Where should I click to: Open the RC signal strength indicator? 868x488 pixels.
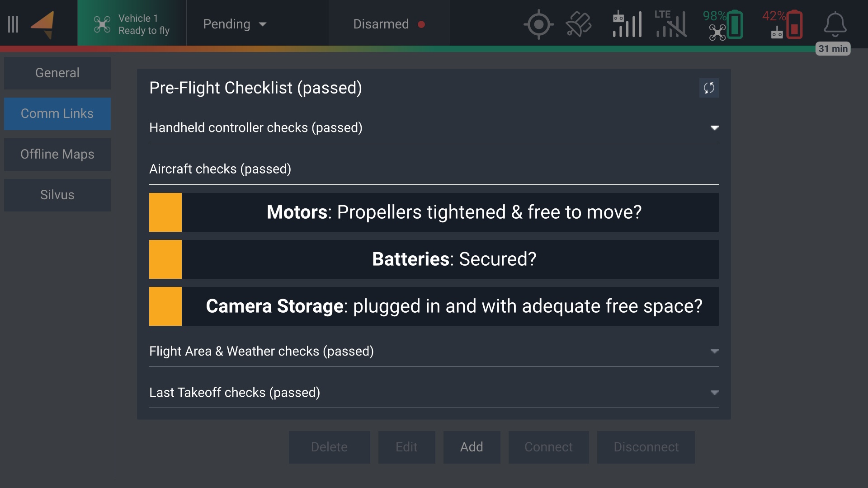click(627, 24)
